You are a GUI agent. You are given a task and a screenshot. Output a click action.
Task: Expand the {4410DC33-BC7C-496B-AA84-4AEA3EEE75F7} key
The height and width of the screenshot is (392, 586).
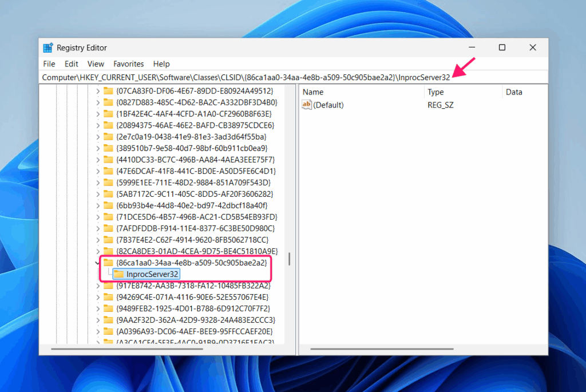click(97, 160)
